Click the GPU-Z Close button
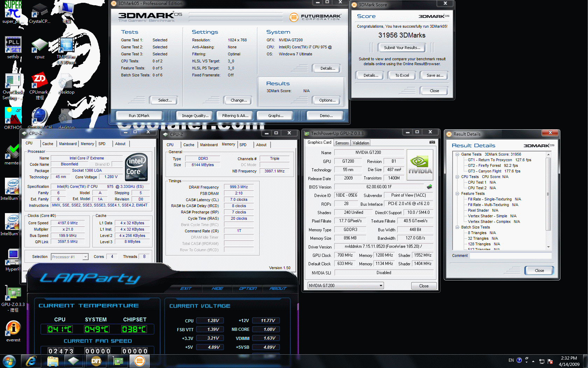 [x=424, y=286]
